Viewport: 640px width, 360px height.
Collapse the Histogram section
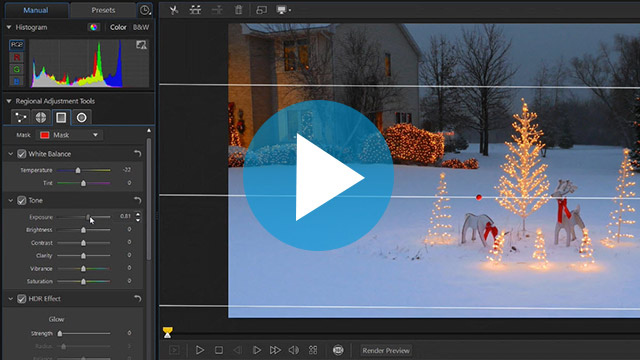[9, 27]
